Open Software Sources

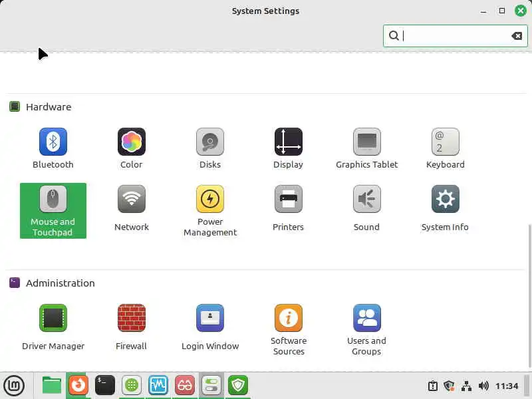coord(289,329)
